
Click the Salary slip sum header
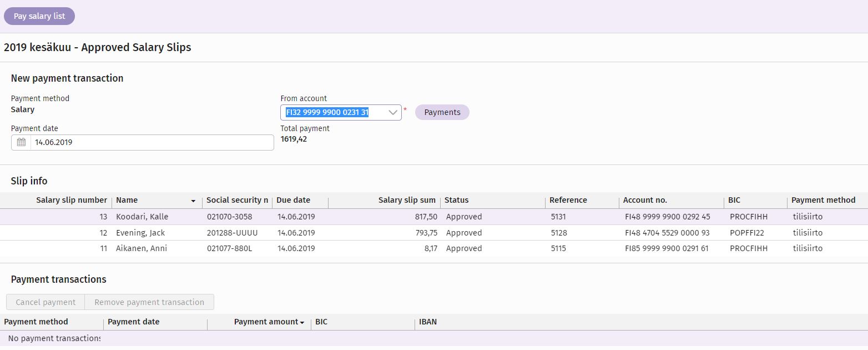tap(407, 200)
